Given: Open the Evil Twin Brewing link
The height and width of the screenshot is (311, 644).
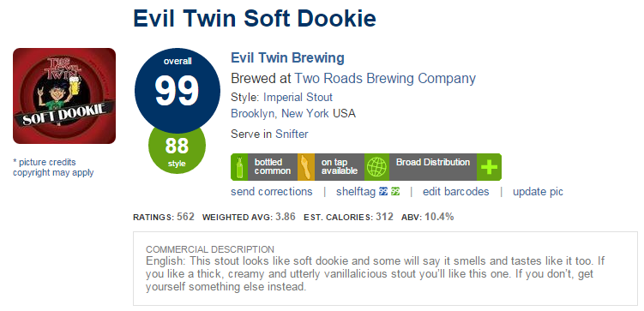Looking at the screenshot, I should (287, 58).
